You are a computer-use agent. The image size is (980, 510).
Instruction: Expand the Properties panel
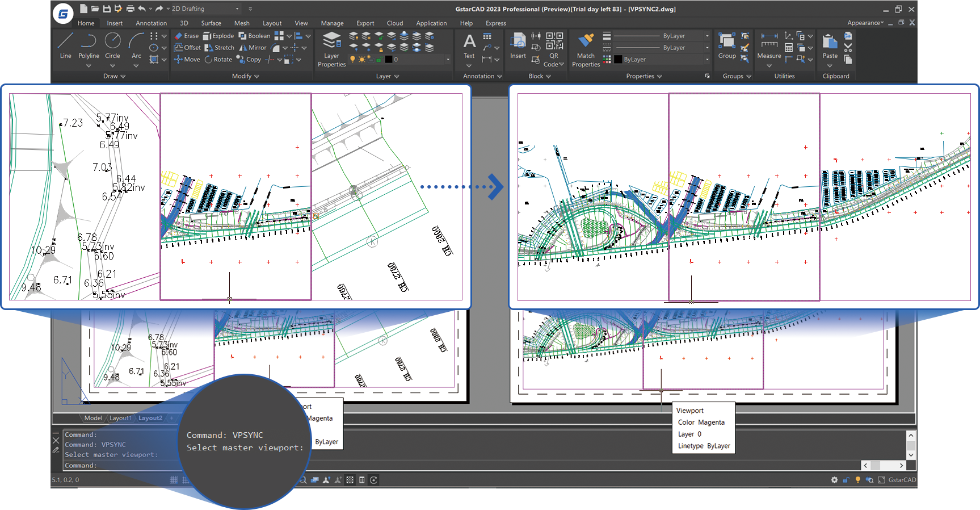644,76
